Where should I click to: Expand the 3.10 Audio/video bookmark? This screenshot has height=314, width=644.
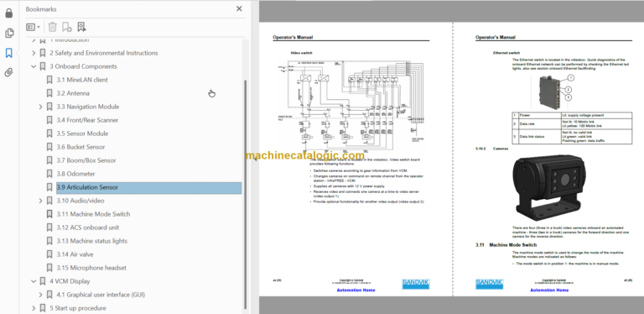[x=40, y=201]
